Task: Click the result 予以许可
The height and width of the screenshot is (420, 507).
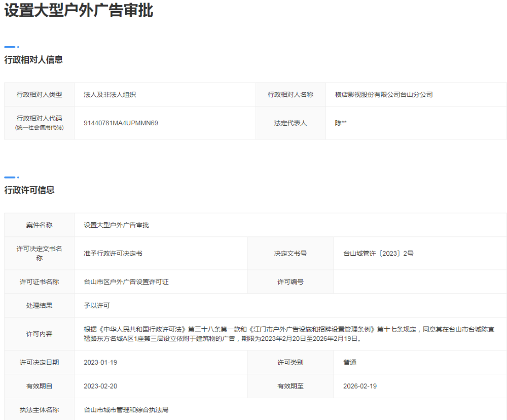Action: pos(97,305)
